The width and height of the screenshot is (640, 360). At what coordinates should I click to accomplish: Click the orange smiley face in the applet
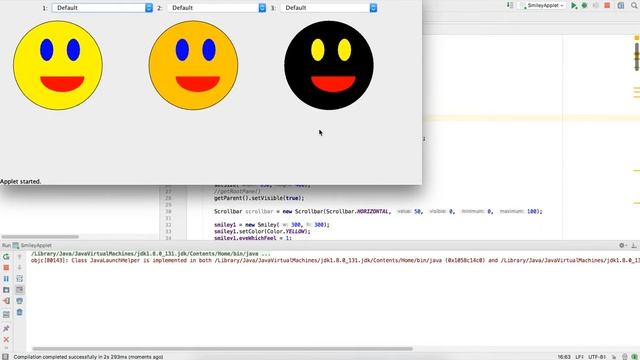[193, 65]
